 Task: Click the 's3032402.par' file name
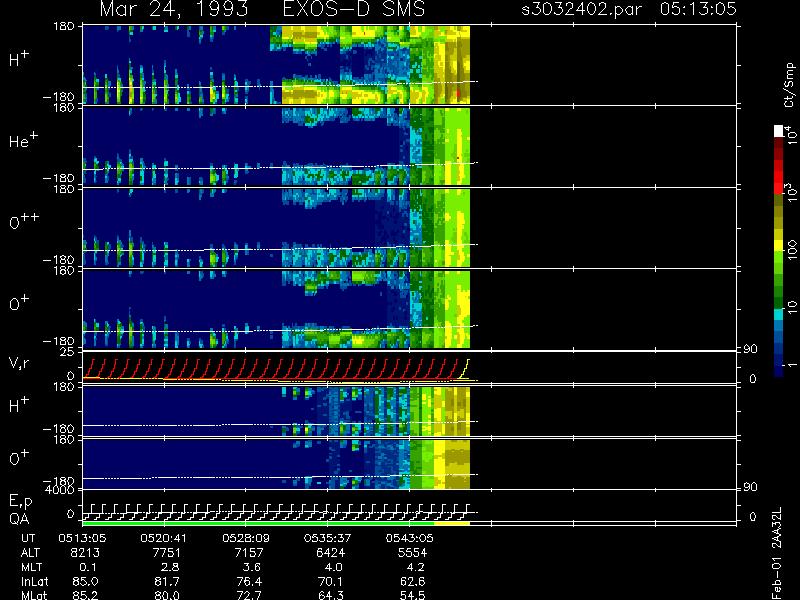(582, 9)
